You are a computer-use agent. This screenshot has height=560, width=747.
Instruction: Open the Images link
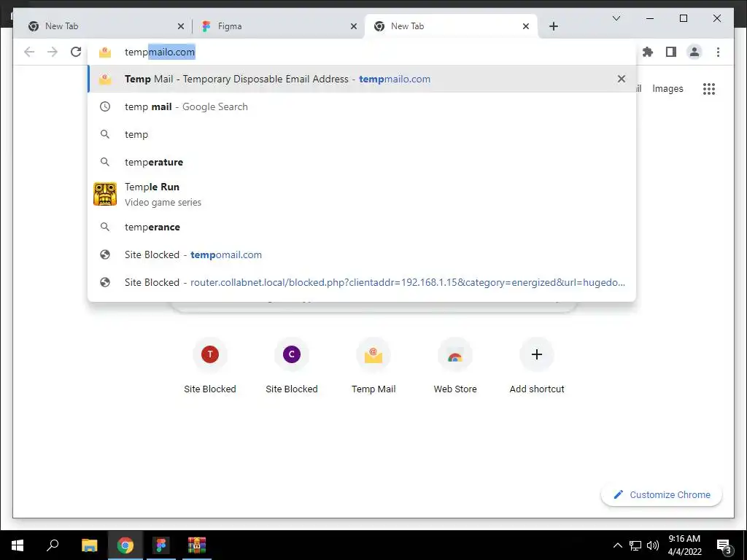click(x=667, y=88)
